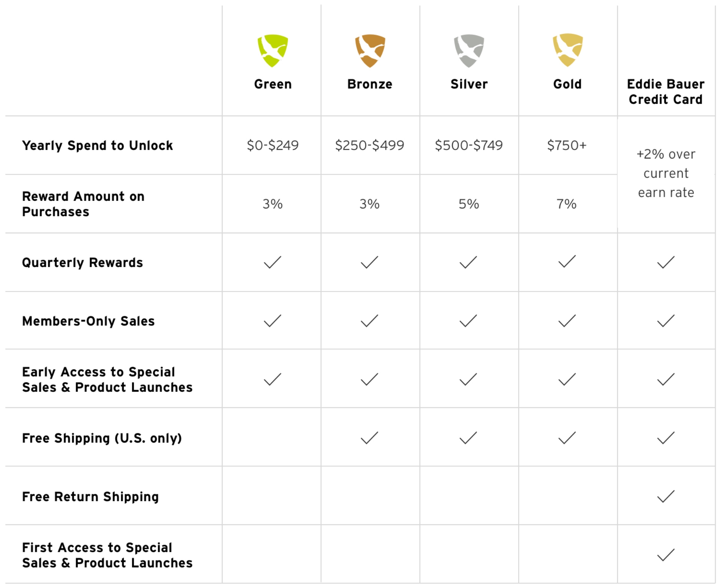Click the Gold tier shield icon
This screenshot has width=720, height=588.
click(567, 50)
